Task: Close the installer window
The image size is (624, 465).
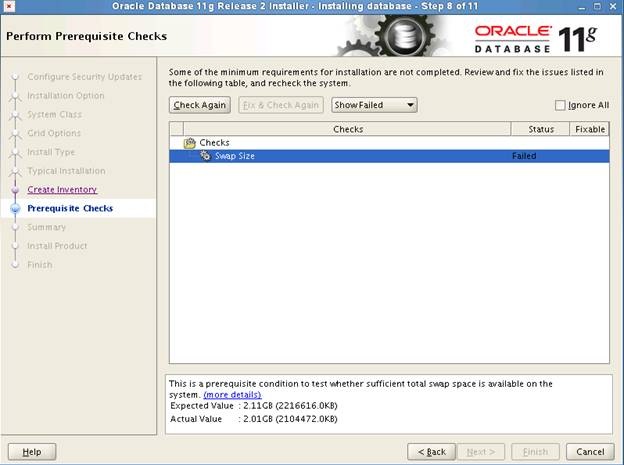Action: pyautogui.click(x=613, y=6)
